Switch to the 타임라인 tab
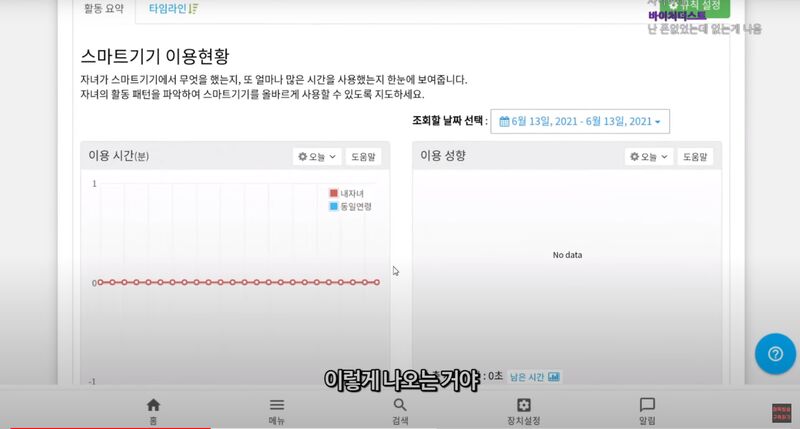Screen dimensions: 800x429 pos(173,8)
